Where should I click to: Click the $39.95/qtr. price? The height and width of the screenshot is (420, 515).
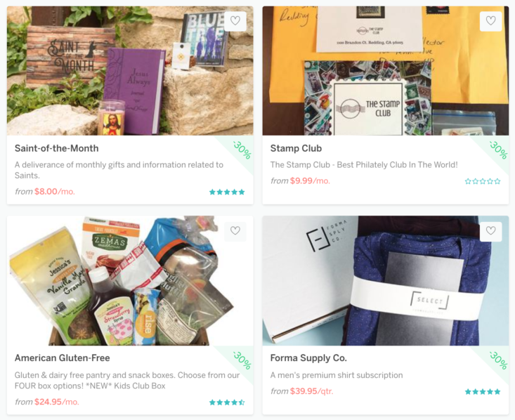311,391
